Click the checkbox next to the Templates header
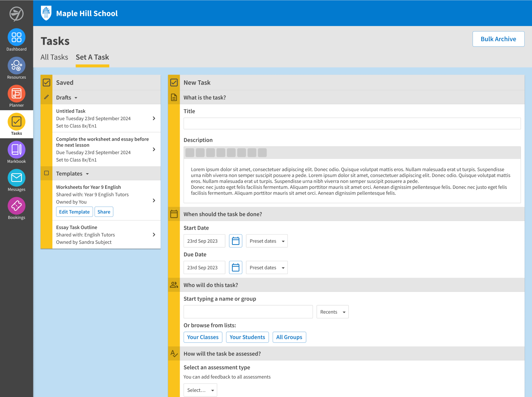 coord(46,173)
